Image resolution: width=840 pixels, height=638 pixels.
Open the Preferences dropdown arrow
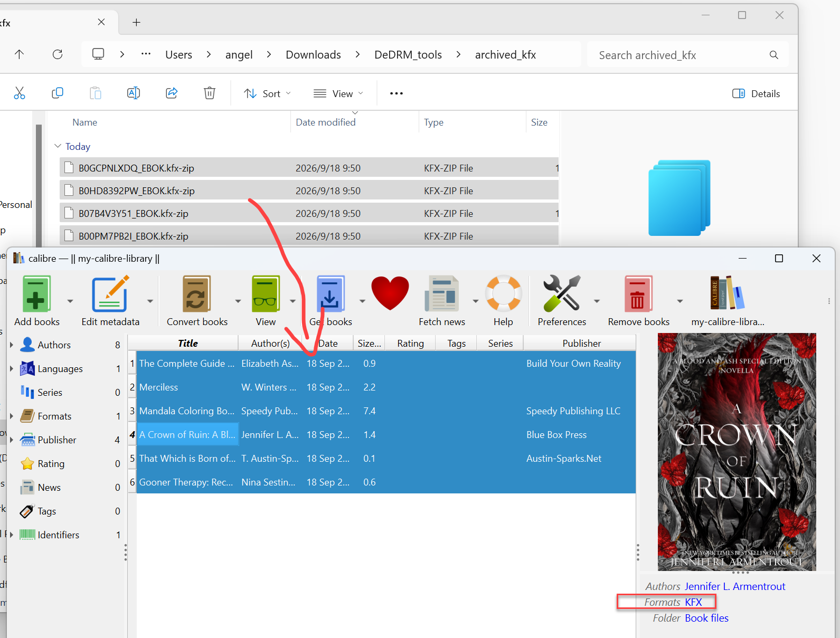coord(597,301)
